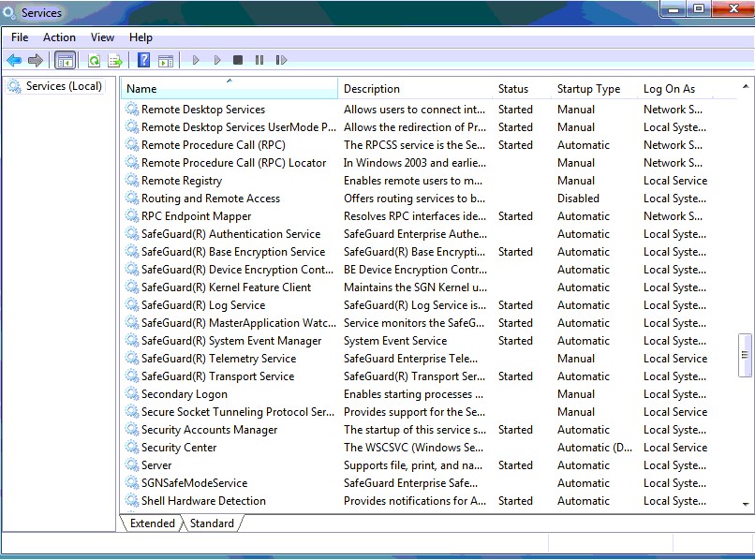Select SafeGuard(R) System Event Manager
755x560 pixels.
231,341
